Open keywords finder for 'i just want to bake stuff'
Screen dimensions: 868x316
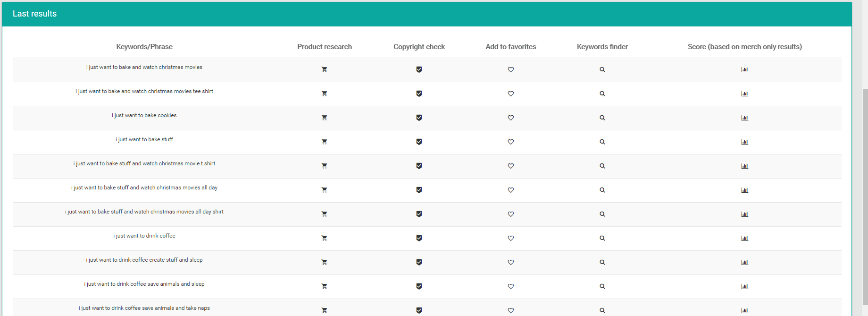click(x=602, y=142)
